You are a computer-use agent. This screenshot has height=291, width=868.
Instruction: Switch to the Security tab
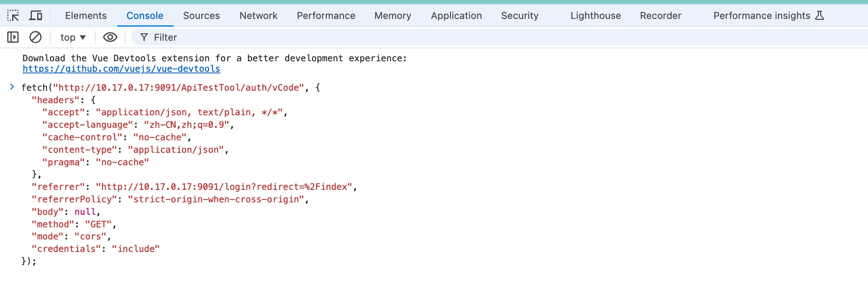(520, 16)
